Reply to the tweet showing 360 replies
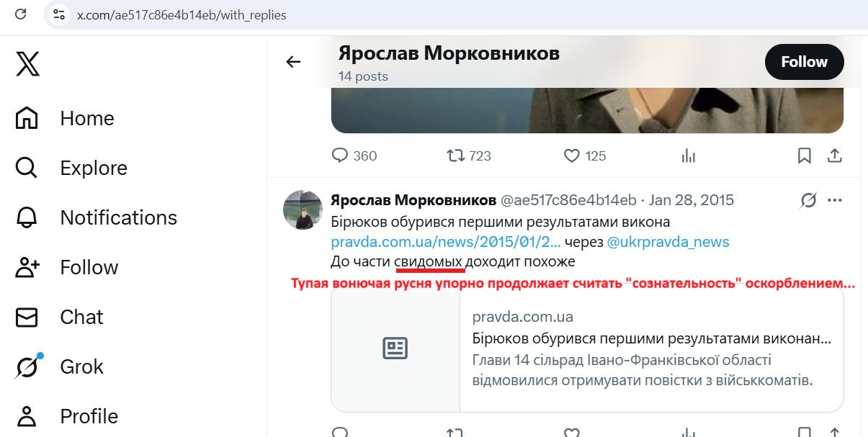The image size is (868, 437). tap(341, 156)
